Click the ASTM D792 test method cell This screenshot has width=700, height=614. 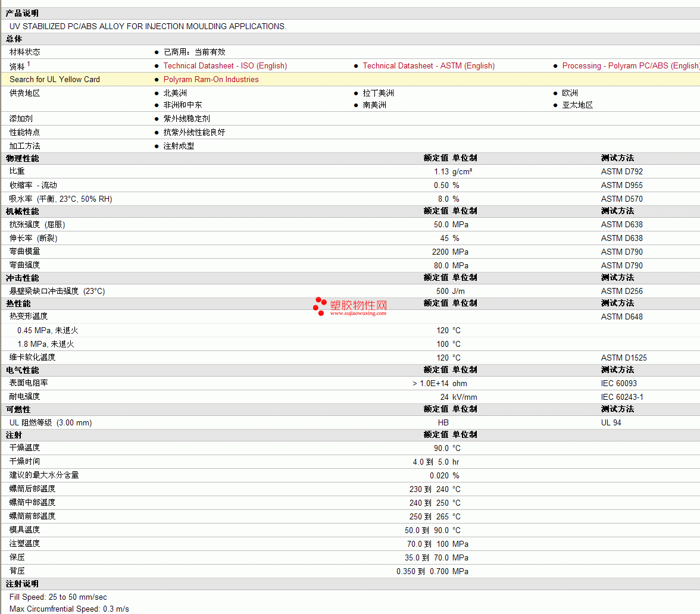(621, 172)
